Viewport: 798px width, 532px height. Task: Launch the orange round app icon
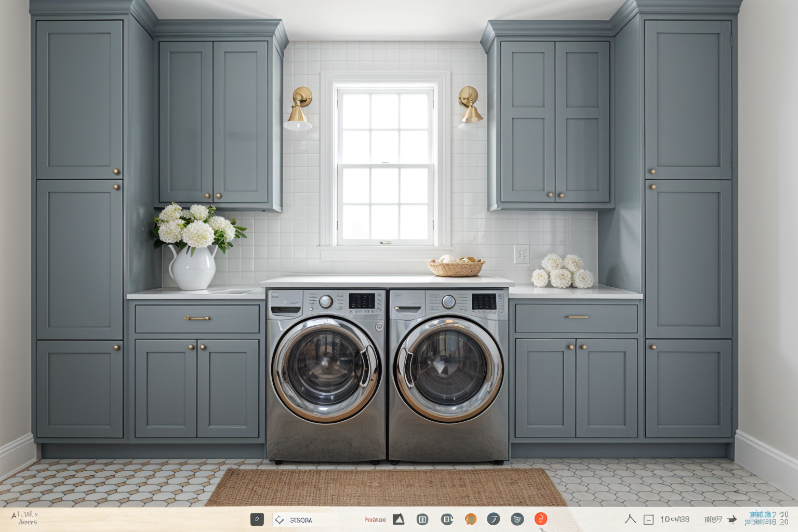471,519
